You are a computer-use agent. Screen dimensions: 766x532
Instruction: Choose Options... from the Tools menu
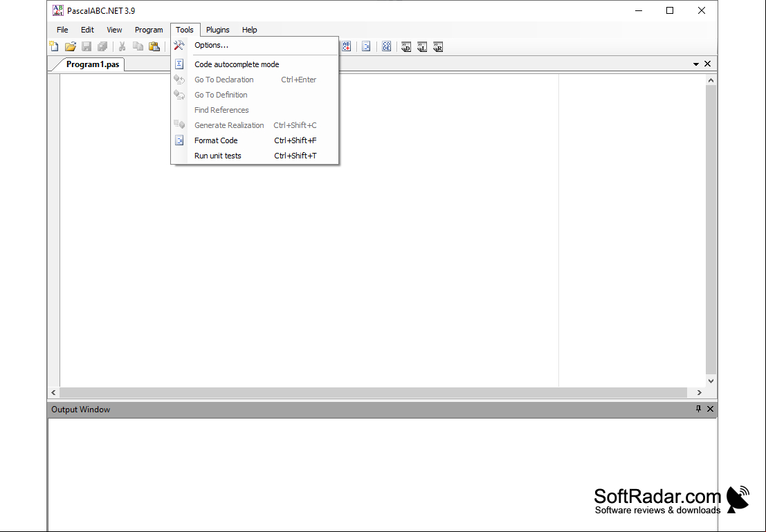[x=255, y=45]
